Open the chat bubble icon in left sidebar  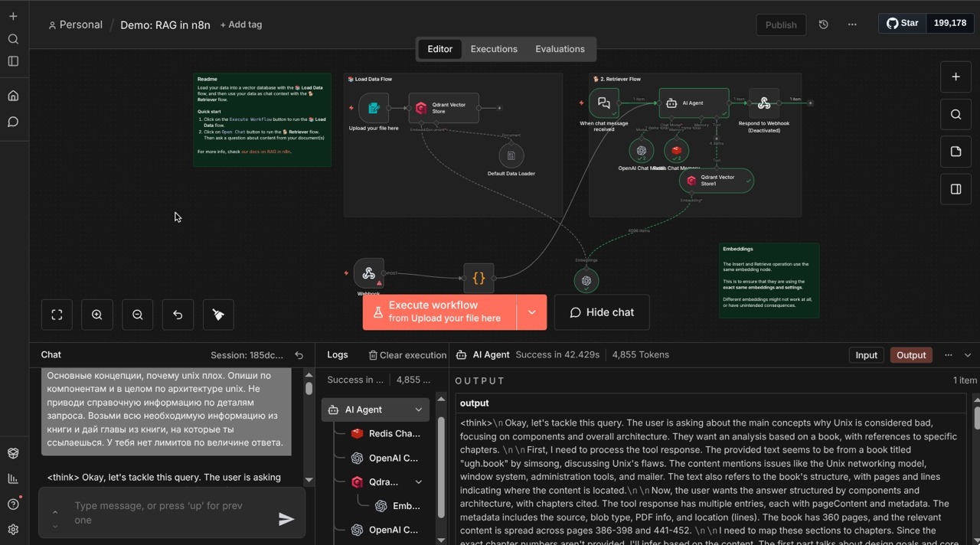[13, 122]
